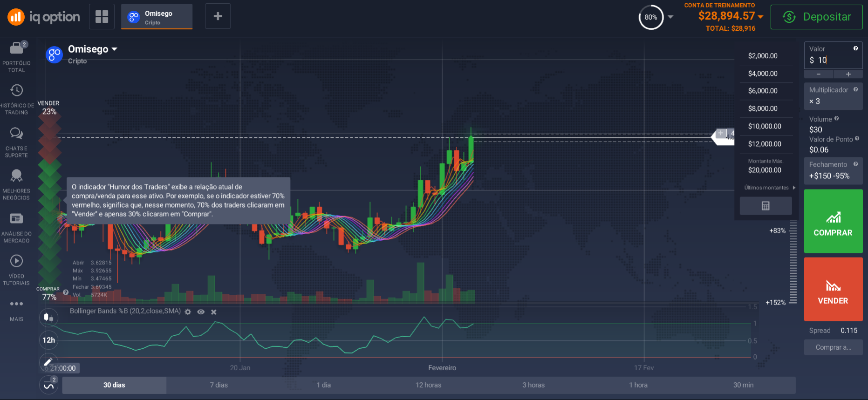
Task: Click the traders' mood buy/sell bar
Action: coord(49,200)
